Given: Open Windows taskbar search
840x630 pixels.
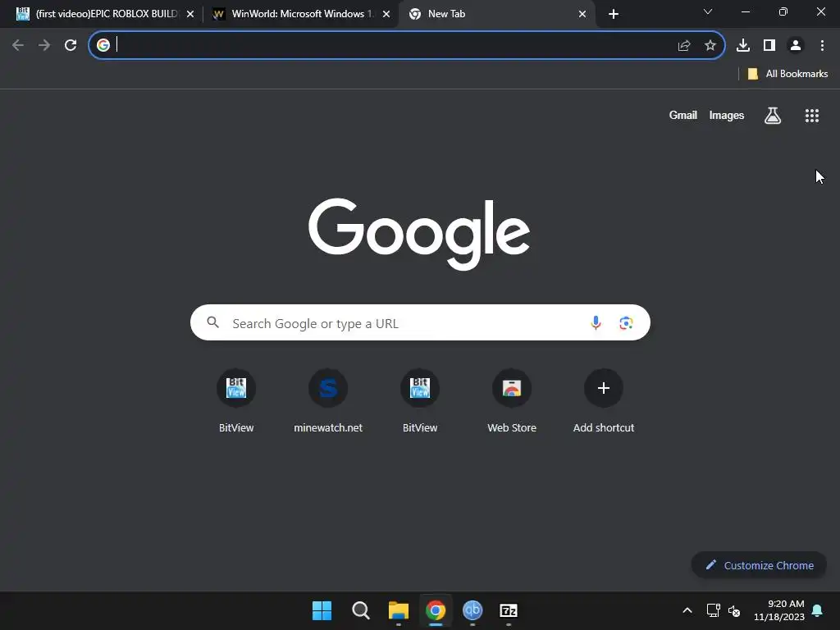Looking at the screenshot, I should coord(361,610).
